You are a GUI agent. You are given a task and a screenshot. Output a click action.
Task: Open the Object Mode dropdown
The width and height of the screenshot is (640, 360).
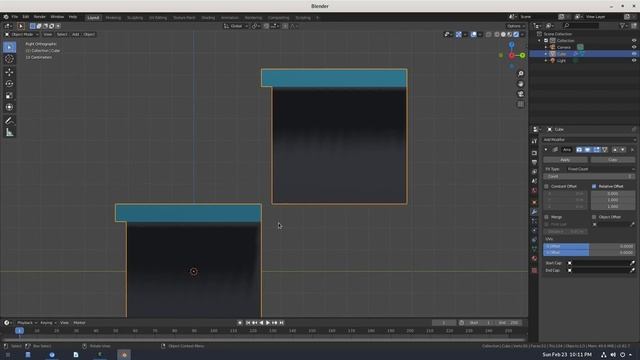pos(21,35)
